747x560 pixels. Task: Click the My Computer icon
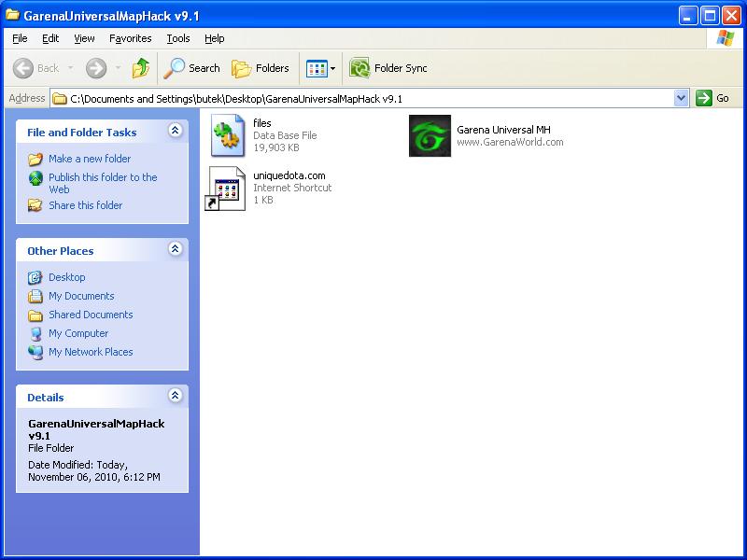[35, 334]
